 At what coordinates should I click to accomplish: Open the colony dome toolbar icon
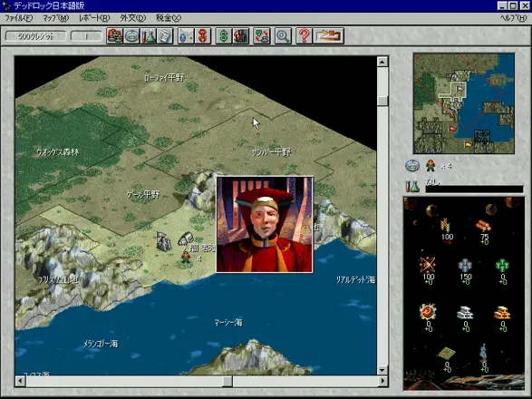coord(131,36)
